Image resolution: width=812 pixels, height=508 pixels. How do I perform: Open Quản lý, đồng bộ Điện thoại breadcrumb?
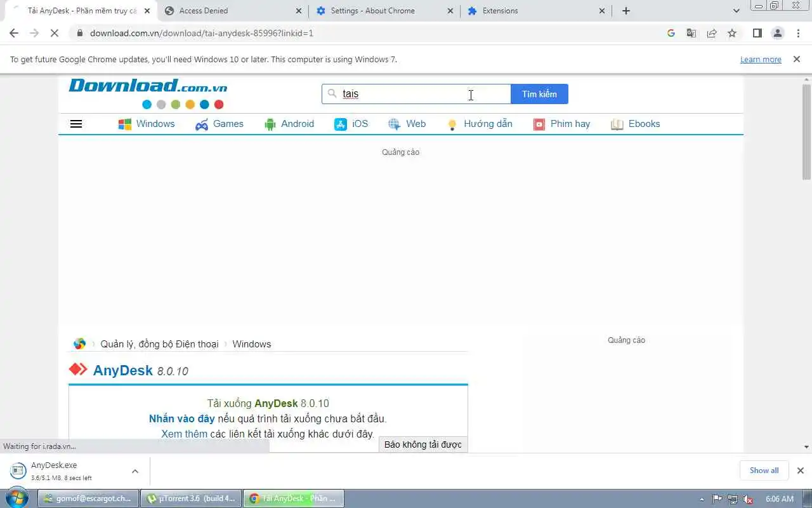pos(159,344)
